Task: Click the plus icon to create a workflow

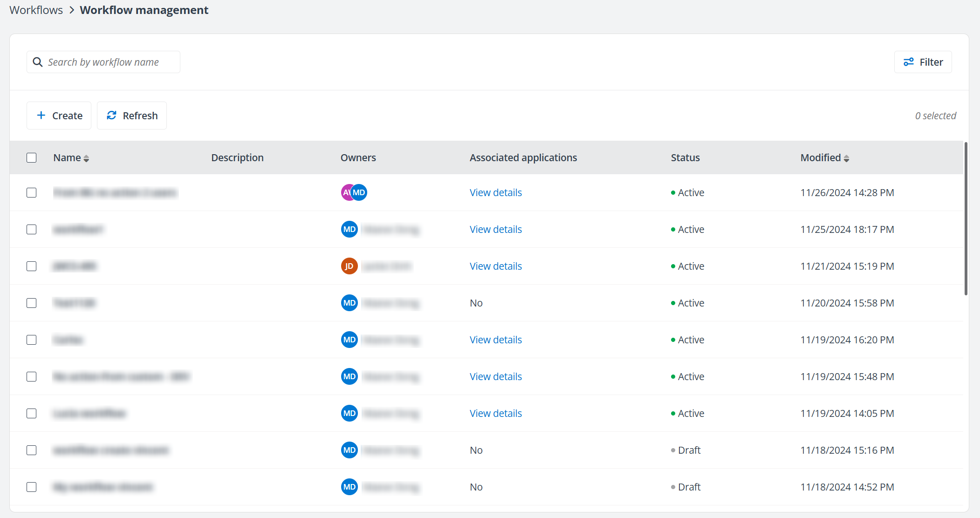Action: pos(41,115)
